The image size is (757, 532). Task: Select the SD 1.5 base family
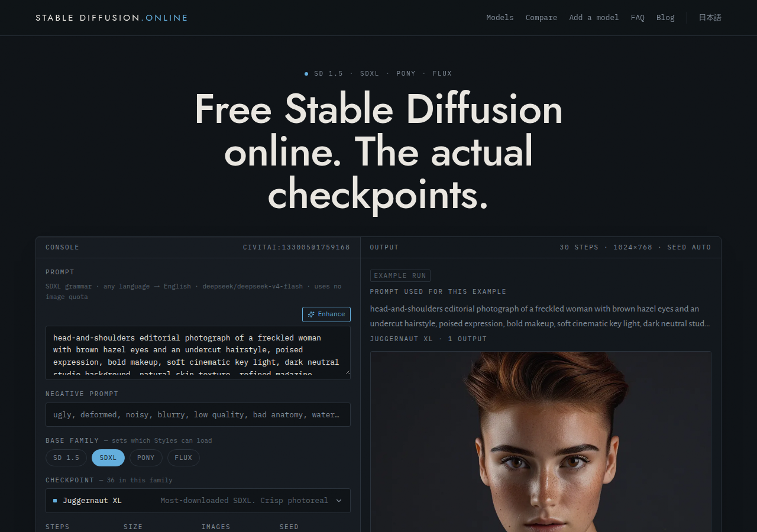(x=66, y=458)
